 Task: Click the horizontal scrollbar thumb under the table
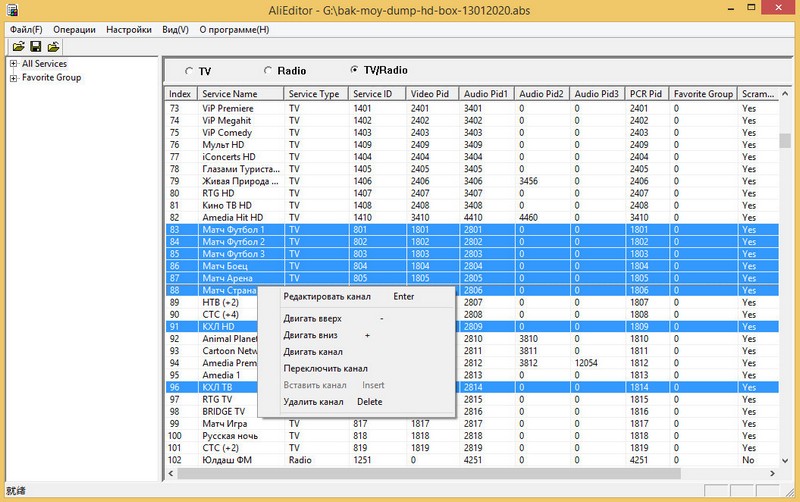tap(429, 473)
